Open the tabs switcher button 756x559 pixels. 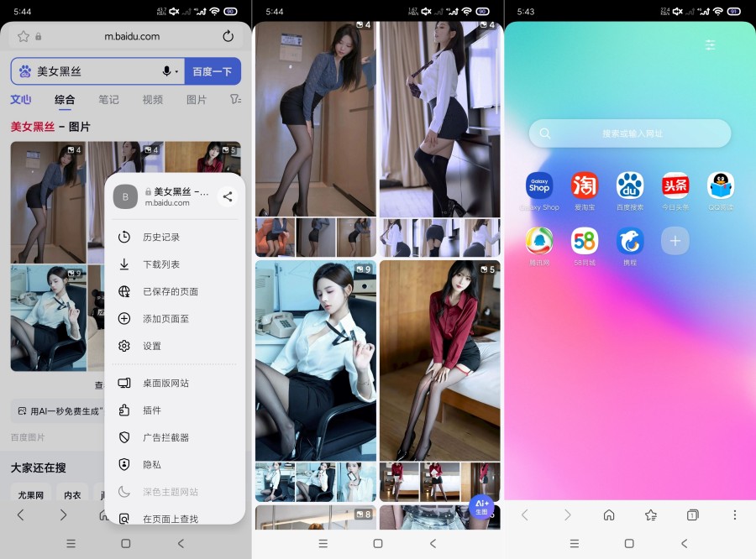pyautogui.click(x=692, y=515)
